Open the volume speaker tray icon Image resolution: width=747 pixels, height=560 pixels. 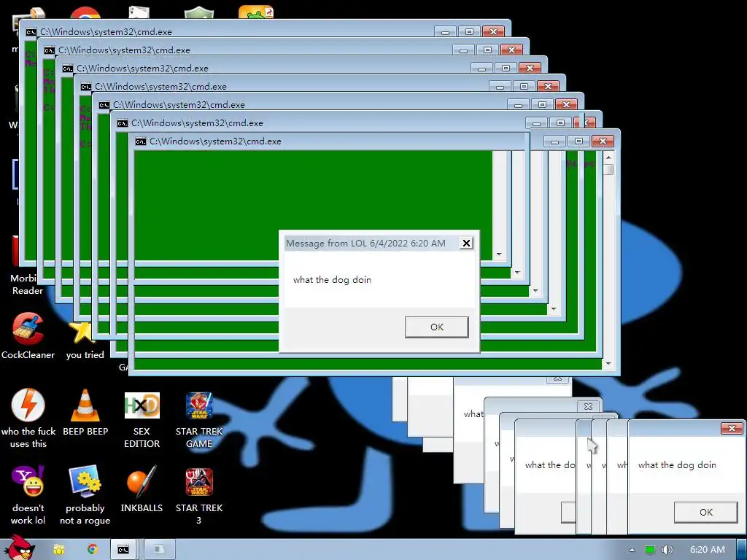coord(667,550)
